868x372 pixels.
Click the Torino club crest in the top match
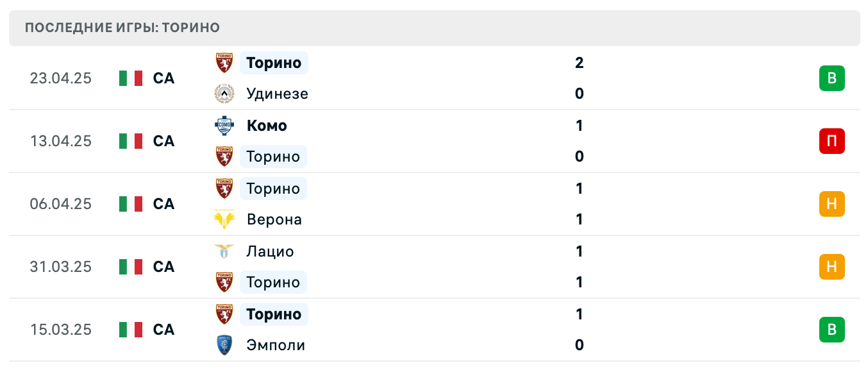tap(224, 62)
